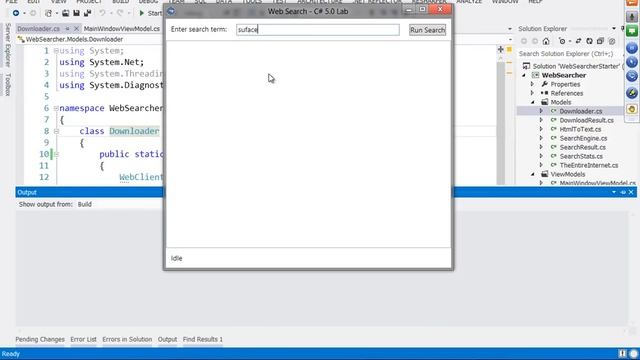Click the Redo arrow in the toolbar
640x360 pixels.
[120, 13]
